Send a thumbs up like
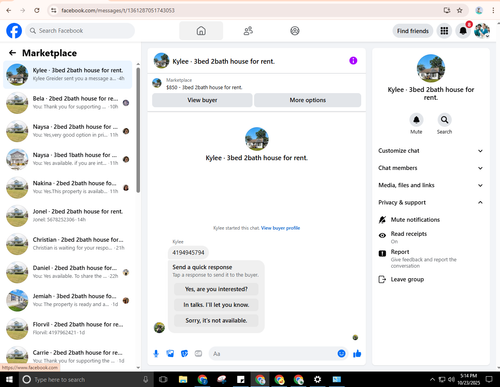 click(x=357, y=354)
